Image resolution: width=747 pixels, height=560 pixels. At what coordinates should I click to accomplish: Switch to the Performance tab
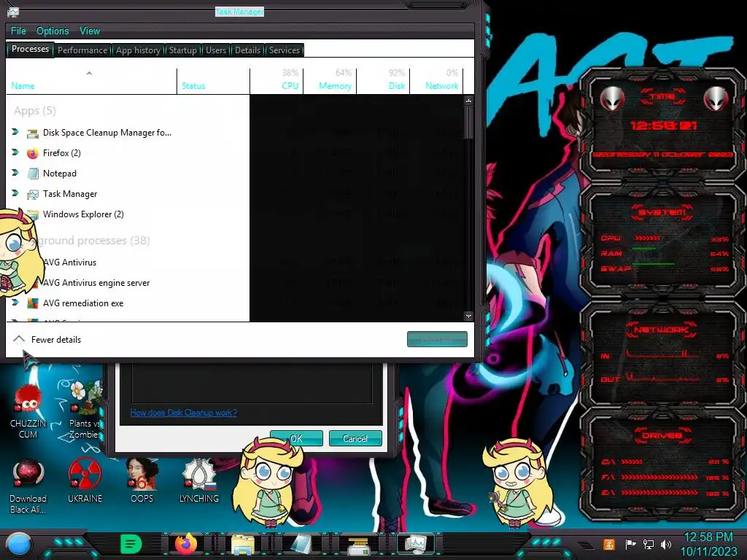click(x=82, y=50)
